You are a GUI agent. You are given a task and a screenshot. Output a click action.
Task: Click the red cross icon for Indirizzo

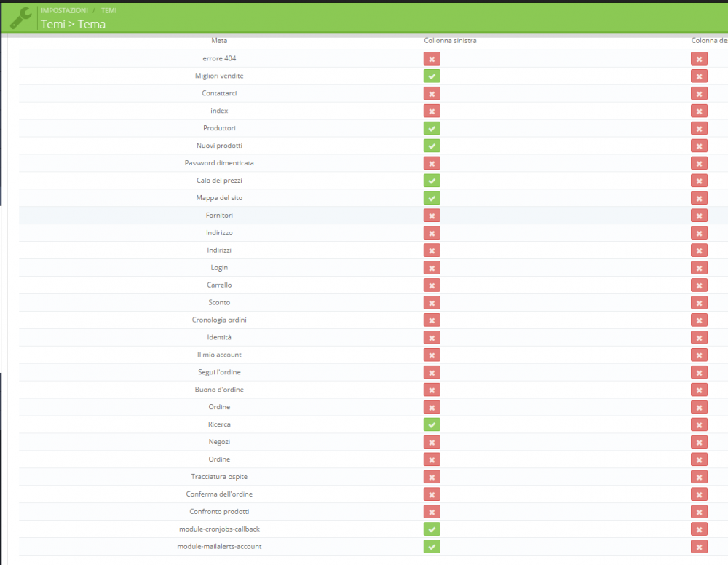point(432,233)
